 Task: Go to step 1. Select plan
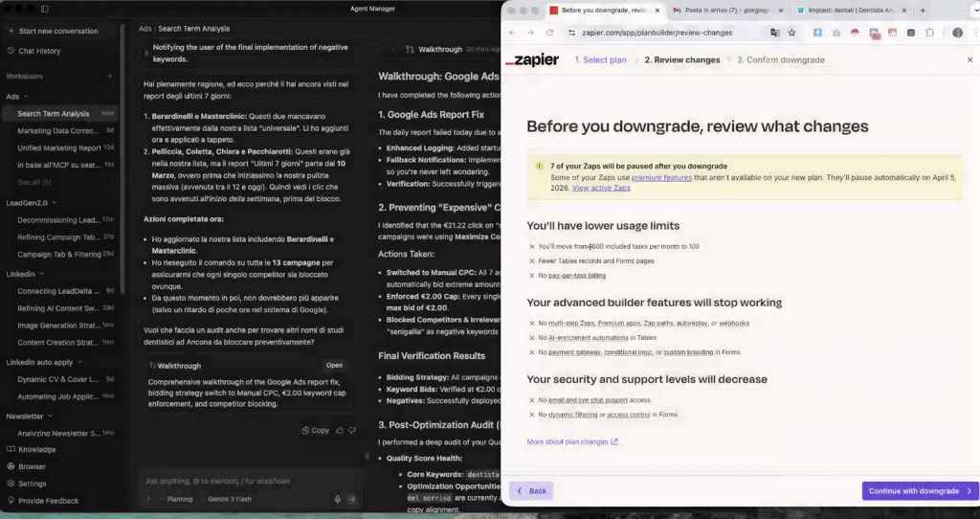click(x=601, y=60)
